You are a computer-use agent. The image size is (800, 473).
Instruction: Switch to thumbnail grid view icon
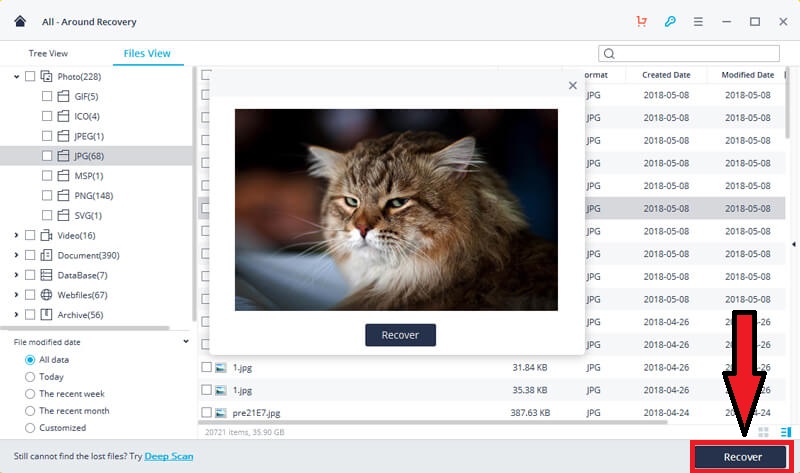[x=764, y=432]
